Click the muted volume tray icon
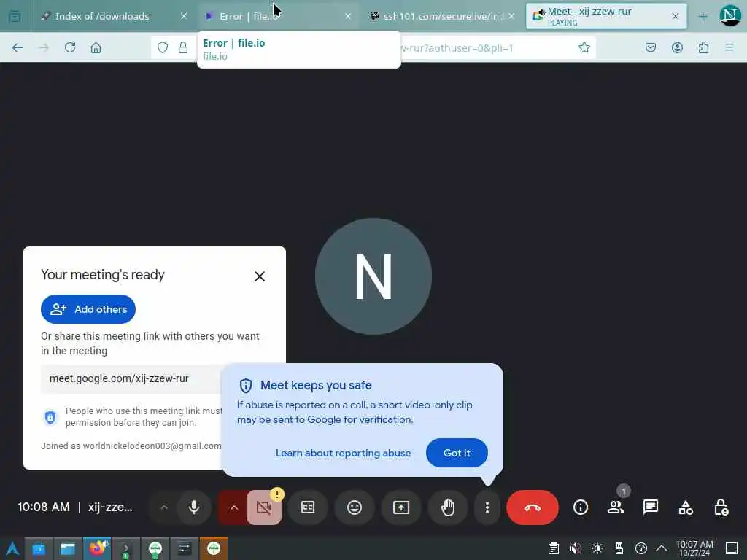The height and width of the screenshot is (560, 747). (576, 548)
